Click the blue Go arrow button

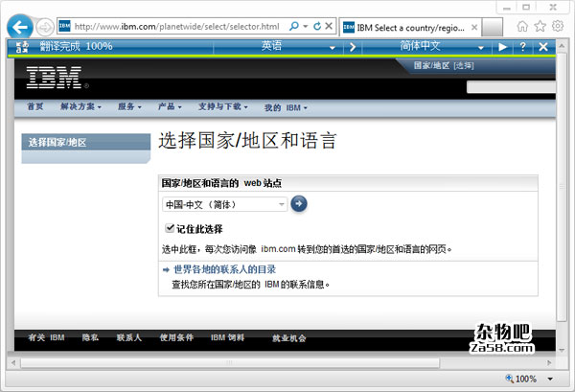[x=299, y=204]
